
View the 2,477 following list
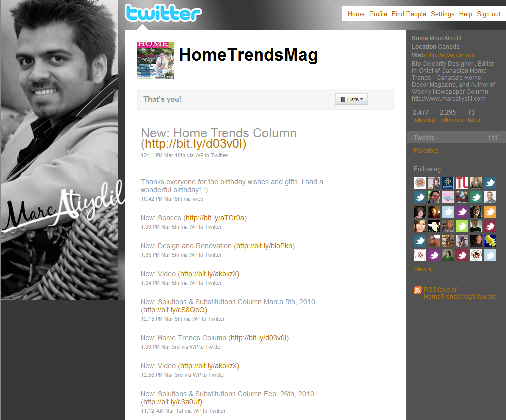point(424,116)
